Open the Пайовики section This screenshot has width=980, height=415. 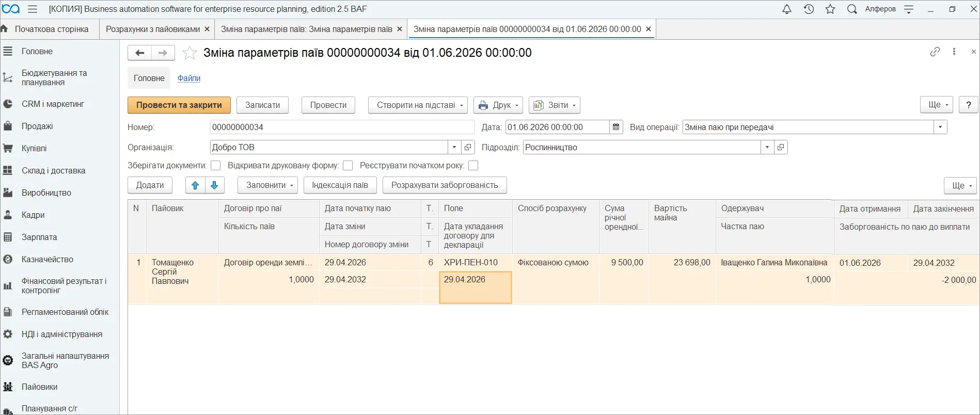coord(60,387)
